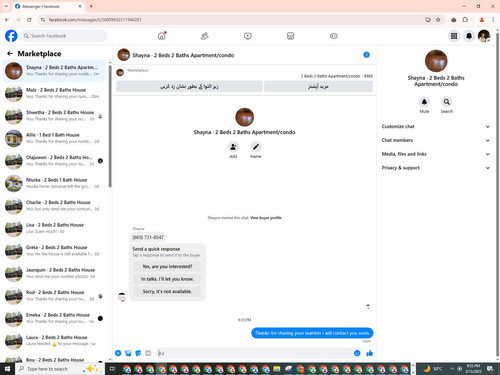Focus the message input box

(255, 353)
